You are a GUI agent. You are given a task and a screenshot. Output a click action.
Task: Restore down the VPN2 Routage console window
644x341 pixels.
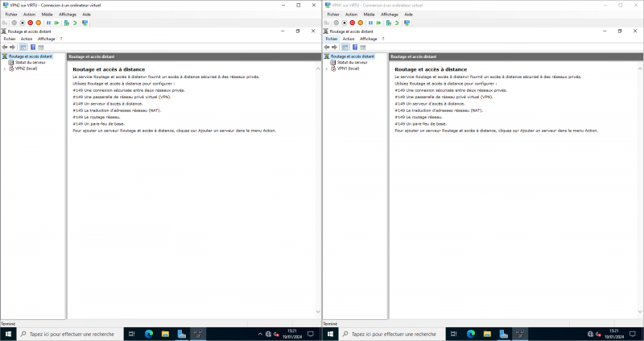(298, 31)
